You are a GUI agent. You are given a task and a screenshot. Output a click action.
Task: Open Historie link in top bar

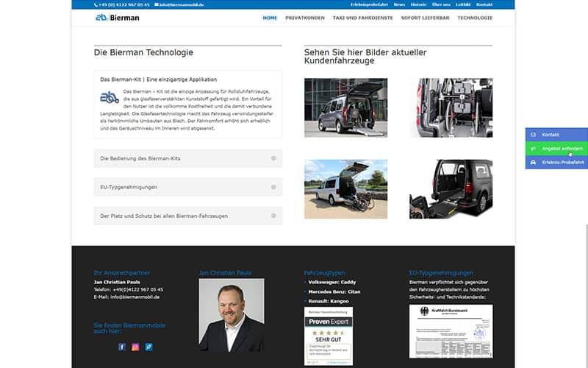pos(418,4)
